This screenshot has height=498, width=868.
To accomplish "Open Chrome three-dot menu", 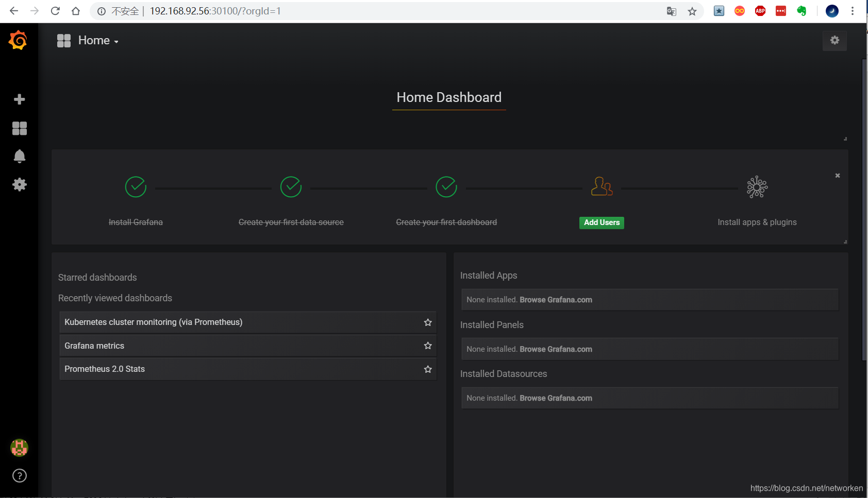I will pyautogui.click(x=853, y=11).
